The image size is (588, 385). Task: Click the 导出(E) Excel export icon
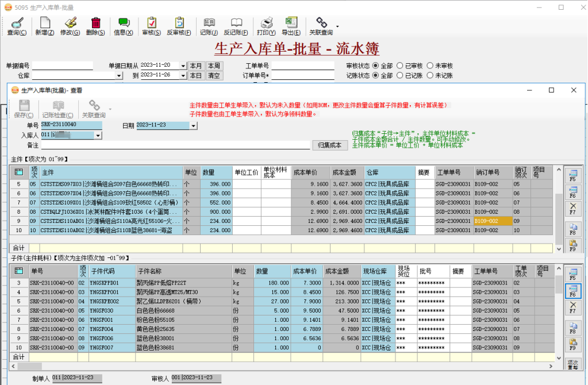(291, 26)
